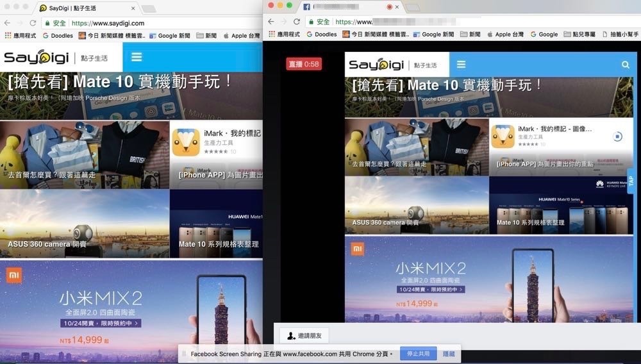Image resolution: width=641 pixels, height=364 pixels.
Task: Click back arrow in right browser window
Action: click(271, 21)
